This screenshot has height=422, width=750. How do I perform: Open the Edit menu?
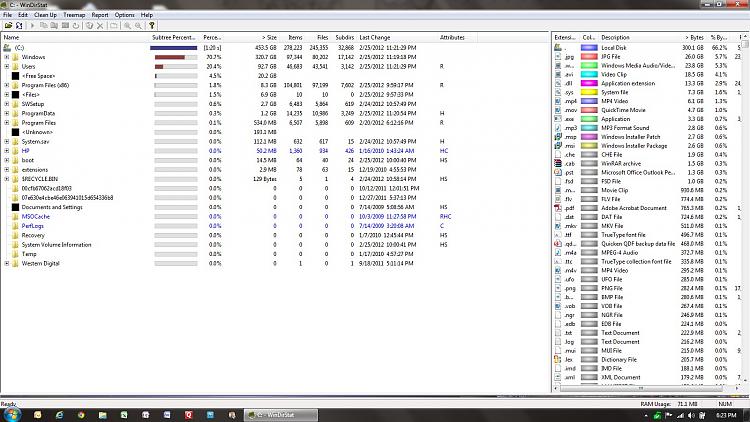point(22,15)
